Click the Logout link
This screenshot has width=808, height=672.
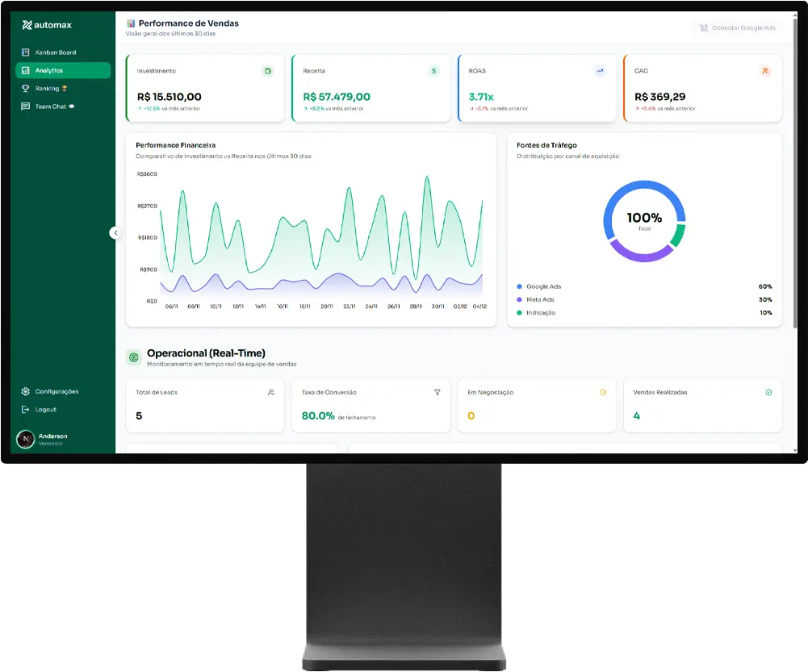45,410
